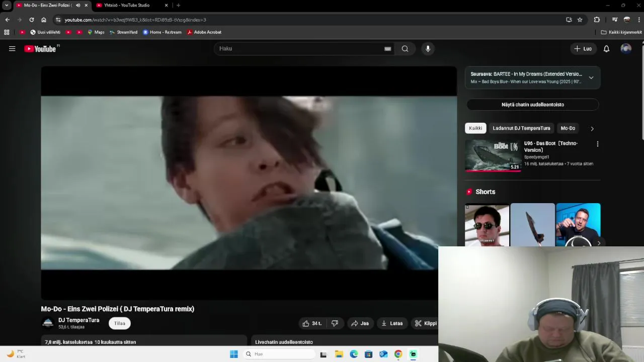Switch to the YouTube Studio tab
Screen dimensions: 644x362
(x=131, y=6)
